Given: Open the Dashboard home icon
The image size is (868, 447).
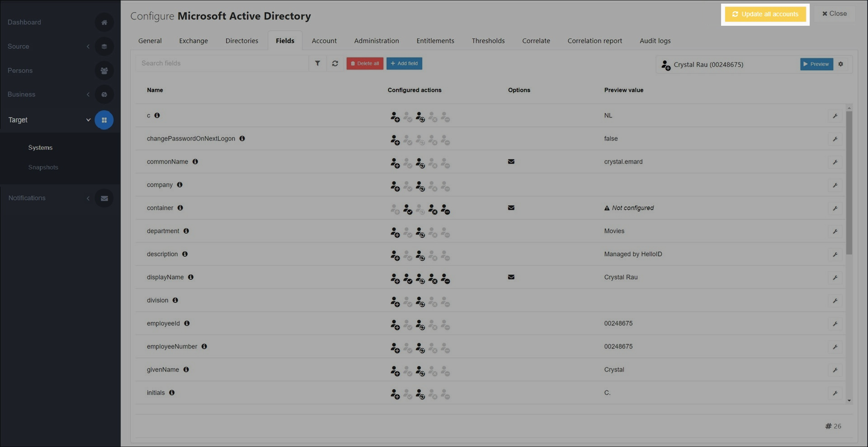Looking at the screenshot, I should click(104, 22).
